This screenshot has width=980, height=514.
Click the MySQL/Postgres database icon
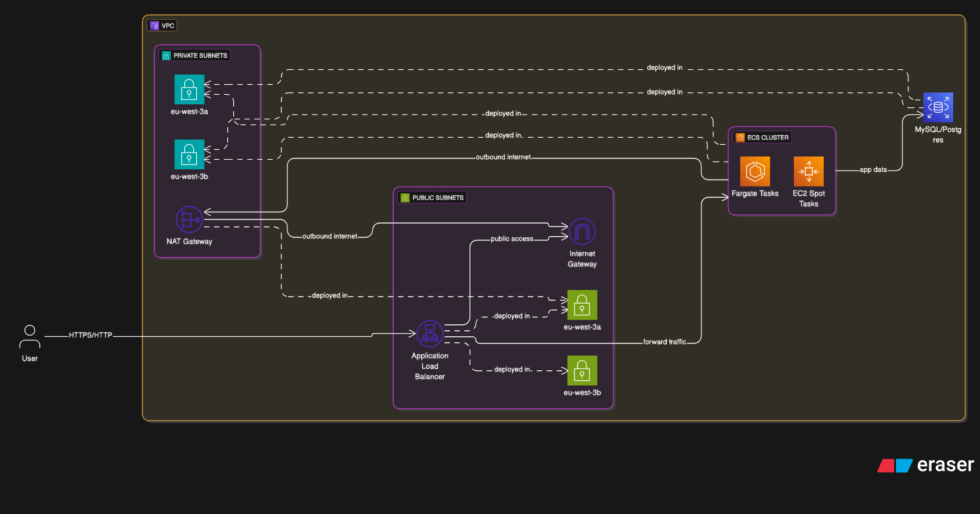pyautogui.click(x=938, y=107)
